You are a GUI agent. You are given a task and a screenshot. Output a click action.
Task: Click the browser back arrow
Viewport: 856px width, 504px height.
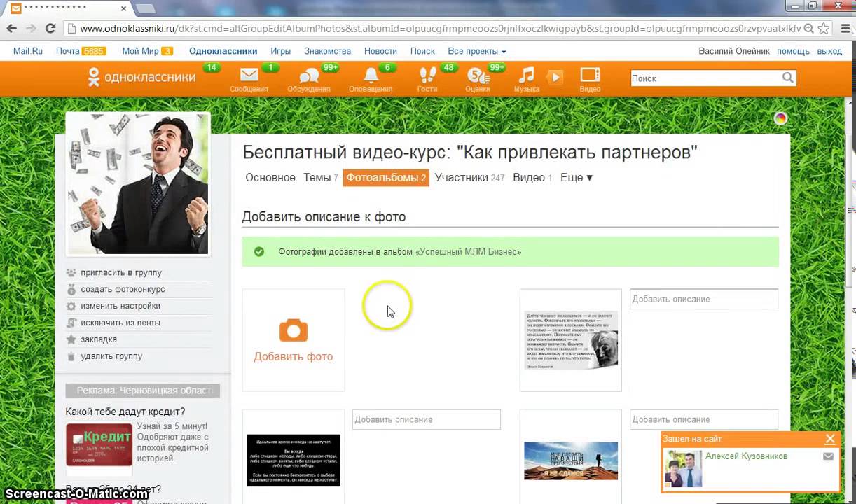point(11,29)
